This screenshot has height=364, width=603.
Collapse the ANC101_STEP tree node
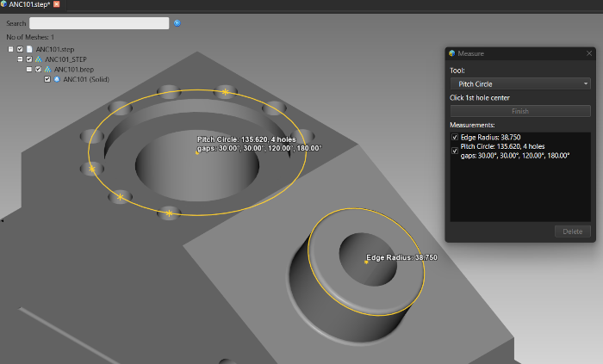point(20,59)
